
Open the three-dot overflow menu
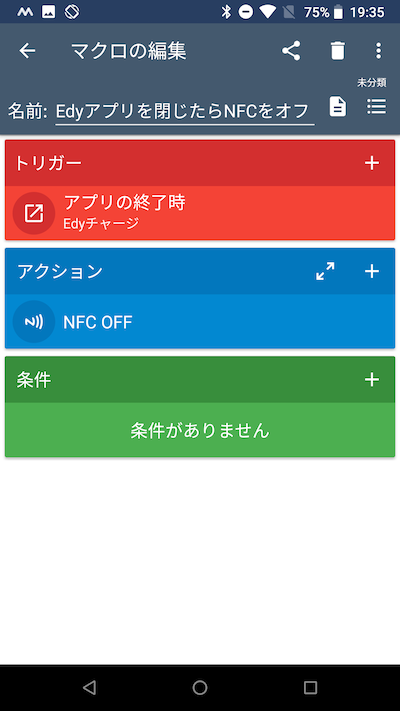coord(379,51)
